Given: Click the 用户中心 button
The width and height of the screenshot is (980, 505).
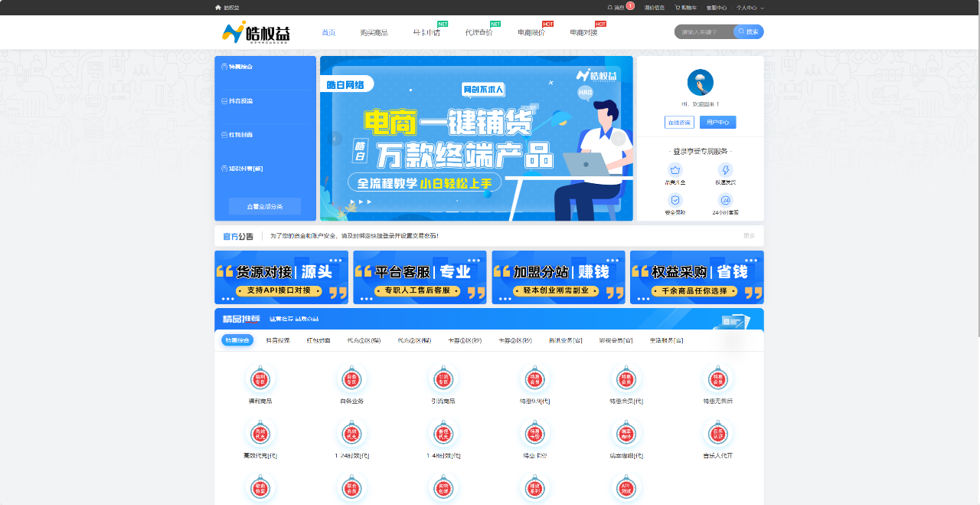Looking at the screenshot, I should (x=717, y=122).
